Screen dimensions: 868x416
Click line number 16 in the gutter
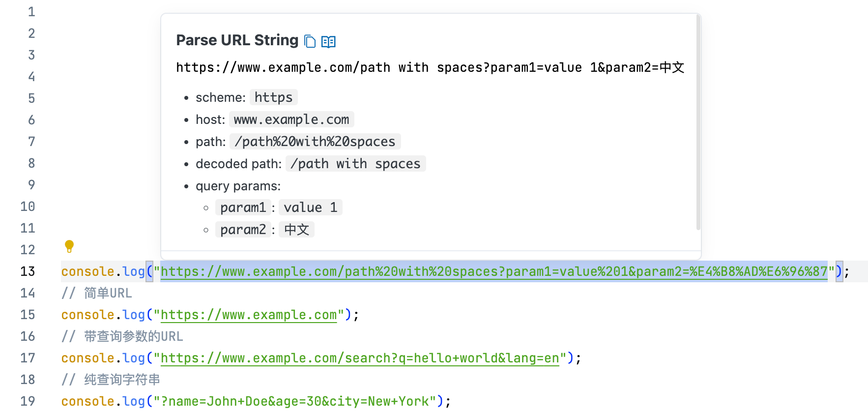pyautogui.click(x=28, y=336)
